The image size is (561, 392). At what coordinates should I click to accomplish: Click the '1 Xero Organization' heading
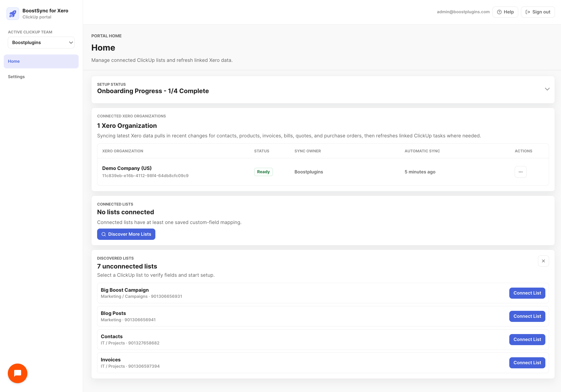coord(127,126)
